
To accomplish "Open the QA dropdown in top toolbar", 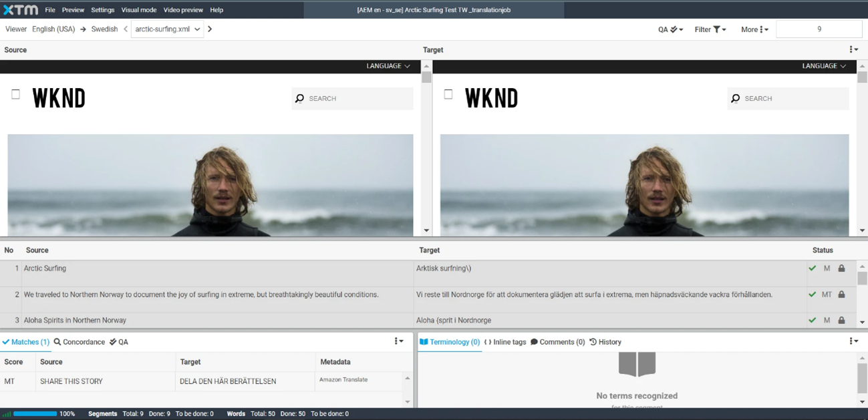I will coord(670,29).
